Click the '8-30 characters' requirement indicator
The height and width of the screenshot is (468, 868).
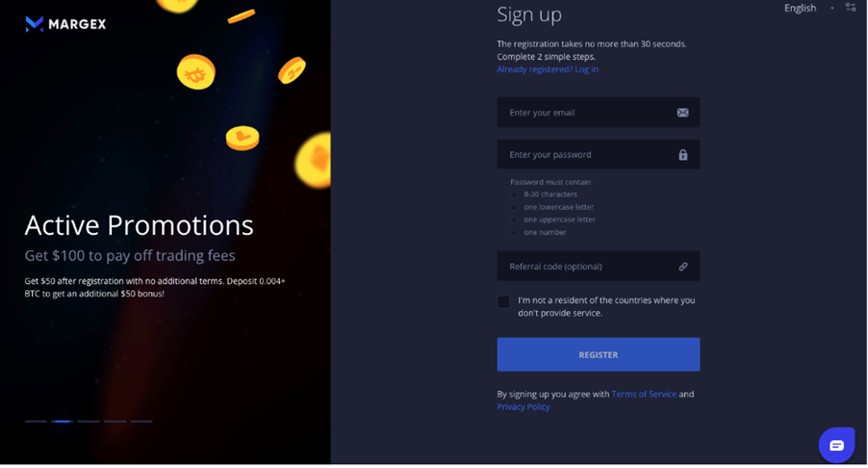pos(515,195)
